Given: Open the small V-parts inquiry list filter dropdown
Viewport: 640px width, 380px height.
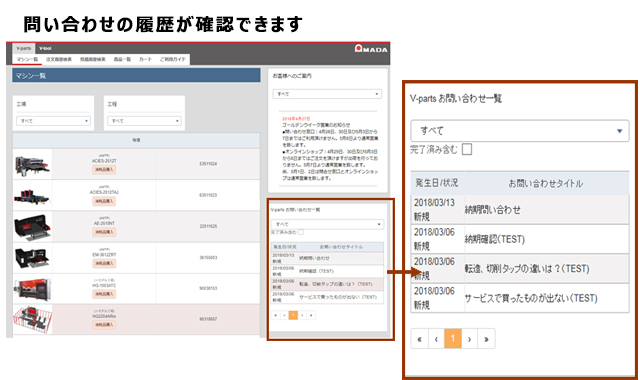Looking at the screenshot, I should [x=327, y=224].
